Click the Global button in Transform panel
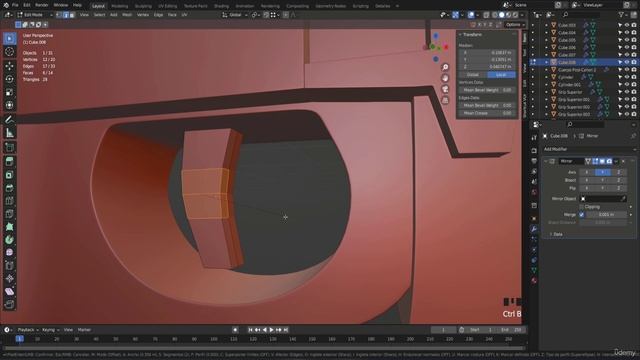The width and height of the screenshot is (640, 360). click(473, 75)
